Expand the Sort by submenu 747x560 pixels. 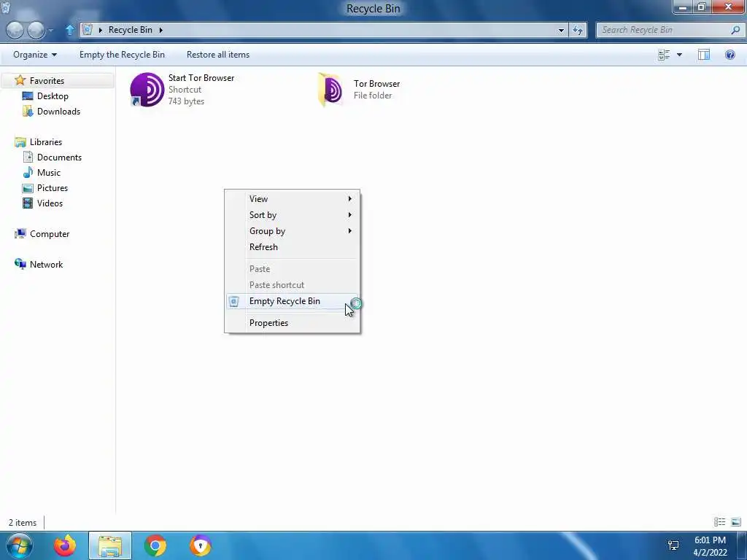tap(349, 215)
